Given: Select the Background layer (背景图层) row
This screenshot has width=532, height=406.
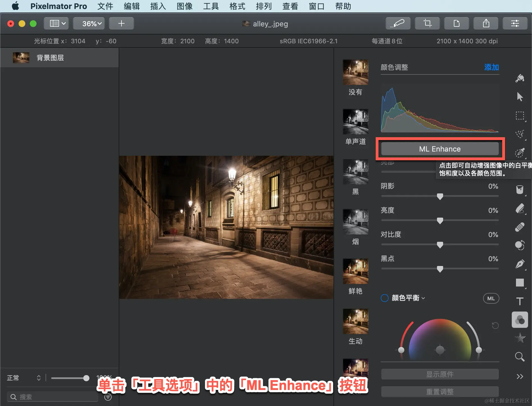Looking at the screenshot, I should click(59, 58).
